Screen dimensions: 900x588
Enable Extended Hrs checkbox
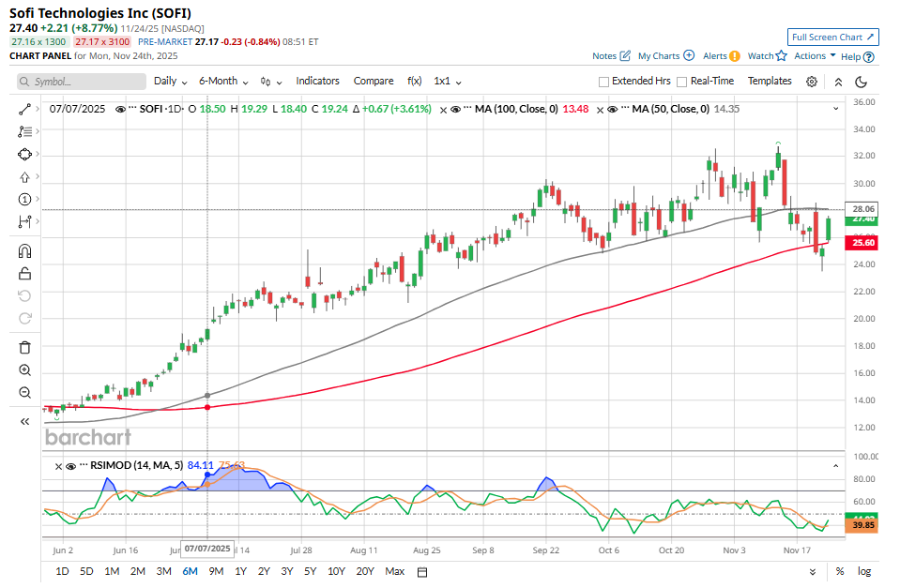(x=603, y=82)
